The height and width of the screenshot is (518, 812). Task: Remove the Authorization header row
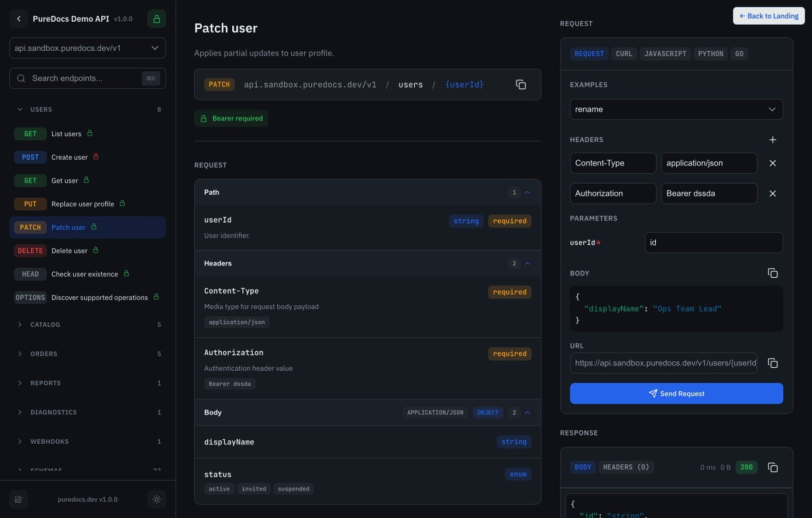click(773, 194)
